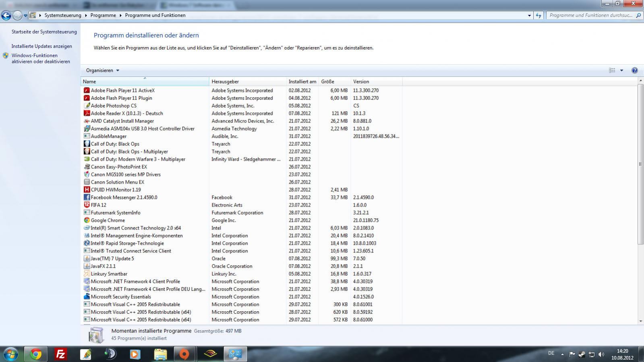Open the Windows Start orb
Image resolution: width=644 pixels, height=362 pixels.
coord(11,354)
